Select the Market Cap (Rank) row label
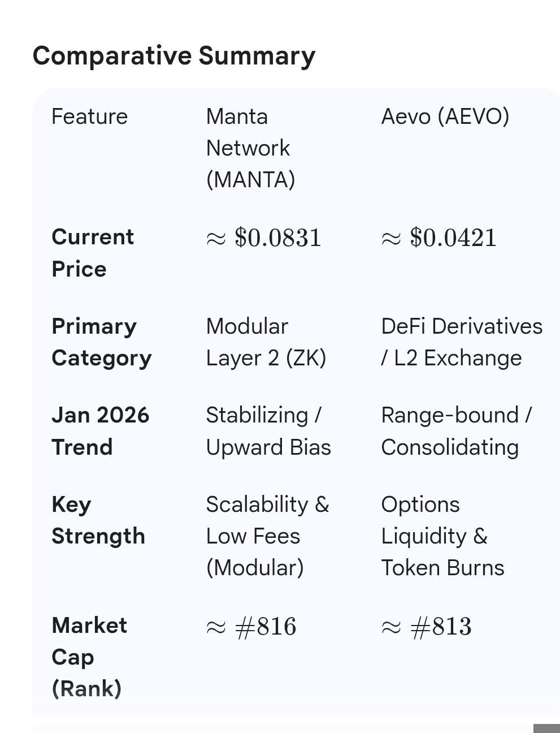The image size is (560, 733). (89, 657)
